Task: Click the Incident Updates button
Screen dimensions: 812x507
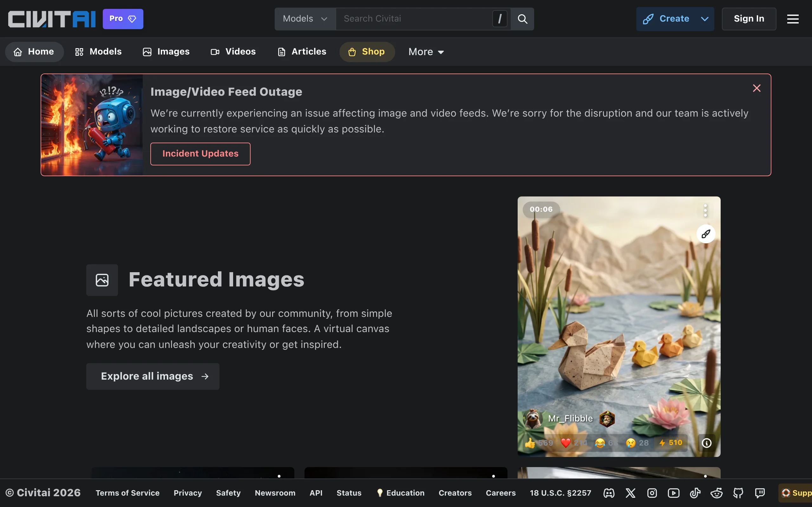Action: pos(200,154)
